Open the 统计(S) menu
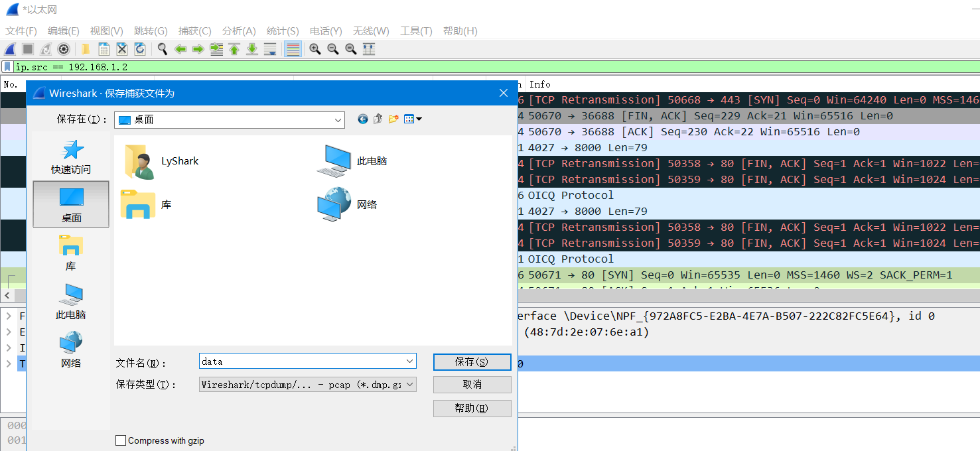The width and height of the screenshot is (980, 451). 283,31
